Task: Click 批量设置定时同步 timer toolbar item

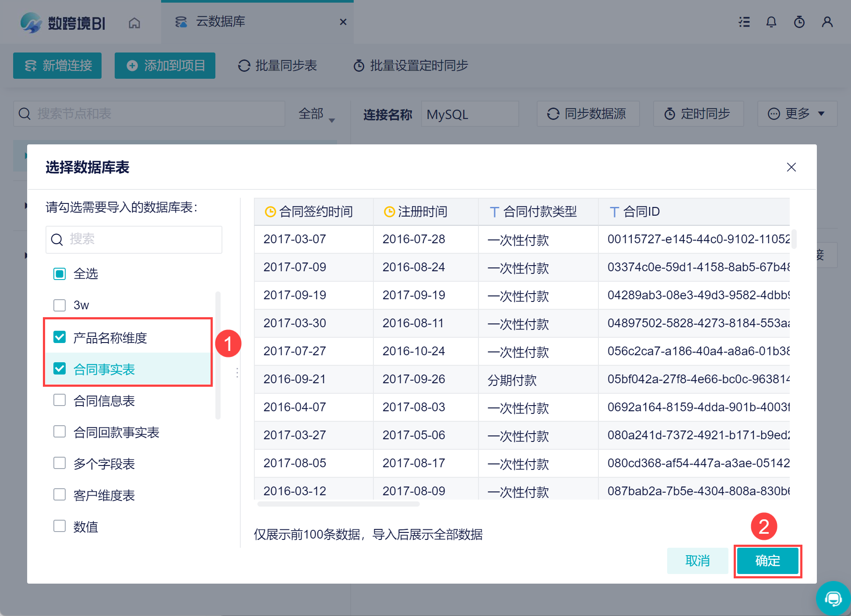Action: (411, 66)
